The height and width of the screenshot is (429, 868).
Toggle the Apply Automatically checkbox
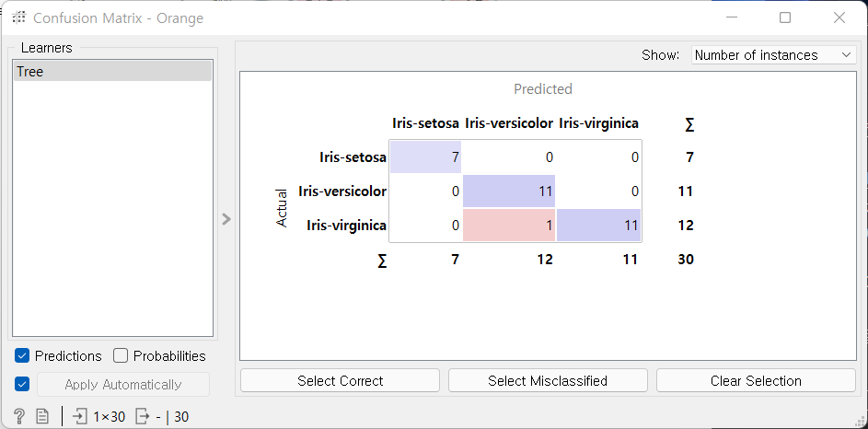click(23, 384)
